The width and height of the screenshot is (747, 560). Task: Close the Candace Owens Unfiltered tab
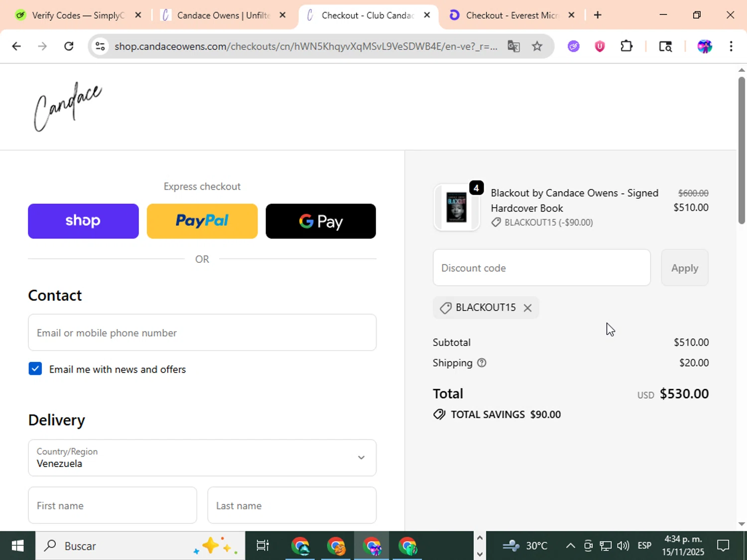(x=282, y=15)
